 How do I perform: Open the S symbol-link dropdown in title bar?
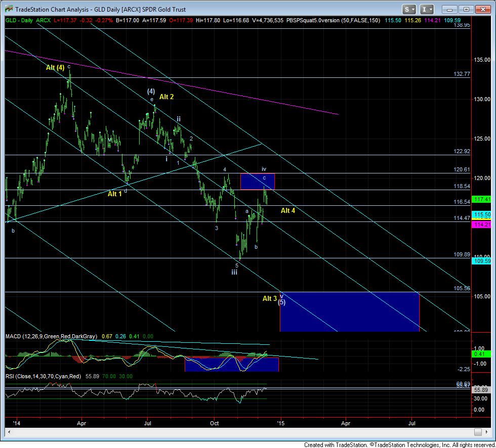pyautogui.click(x=409, y=10)
